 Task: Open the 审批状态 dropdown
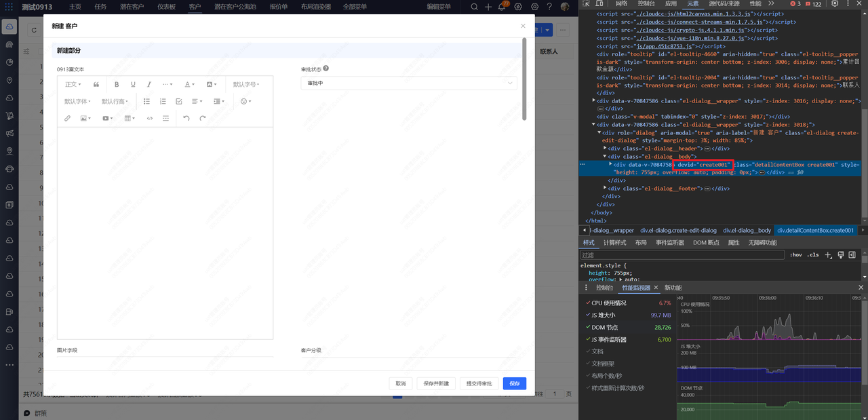pyautogui.click(x=409, y=83)
